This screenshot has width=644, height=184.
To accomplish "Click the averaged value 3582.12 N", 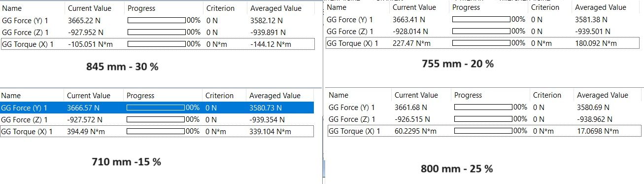I will click(267, 21).
